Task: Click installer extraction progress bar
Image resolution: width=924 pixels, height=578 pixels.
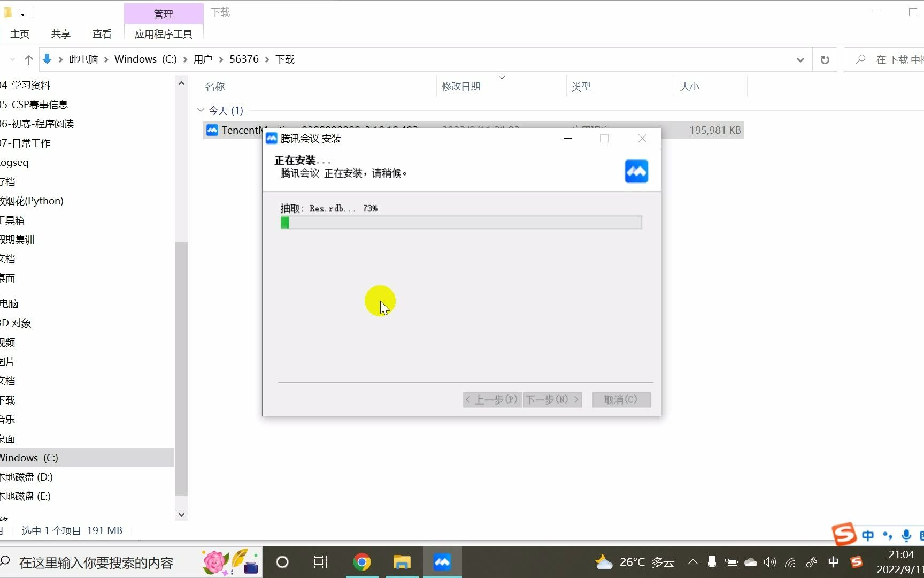Action: pyautogui.click(x=461, y=222)
